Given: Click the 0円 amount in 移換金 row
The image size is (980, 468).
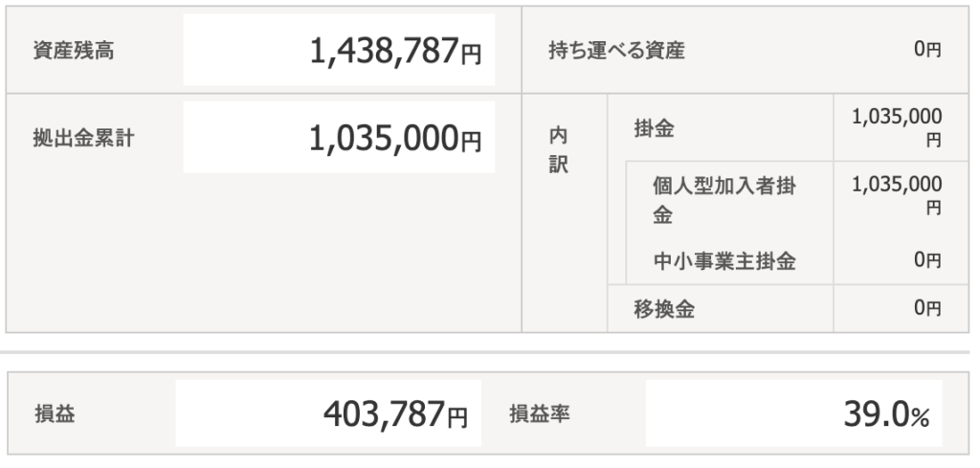Looking at the screenshot, I should coord(926,308).
